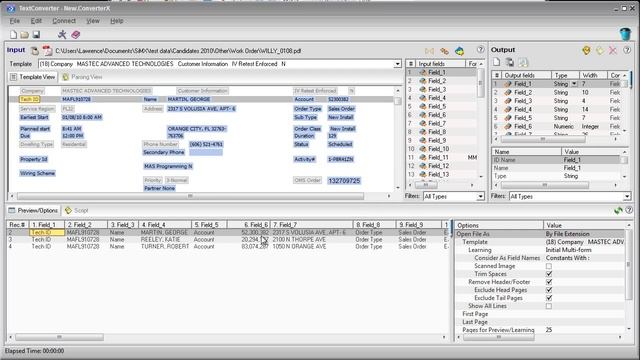This screenshot has width=640, height=360.
Task: Toggle the Show All Lines checkbox
Action: (x=549, y=306)
